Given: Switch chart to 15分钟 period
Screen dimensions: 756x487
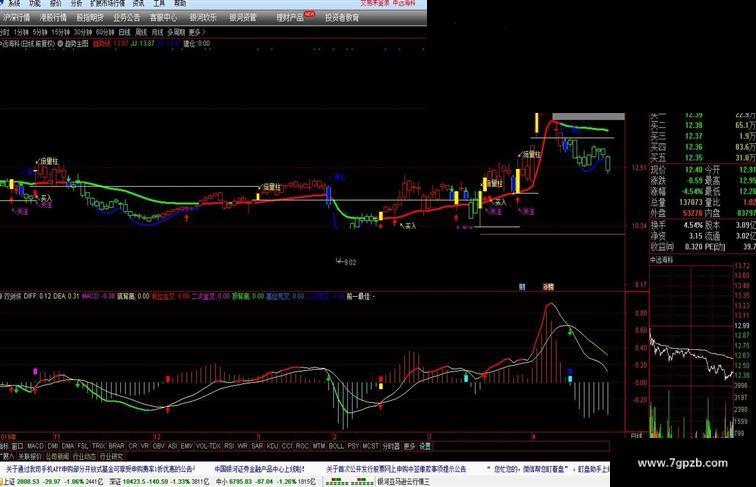Looking at the screenshot, I should (x=61, y=32).
